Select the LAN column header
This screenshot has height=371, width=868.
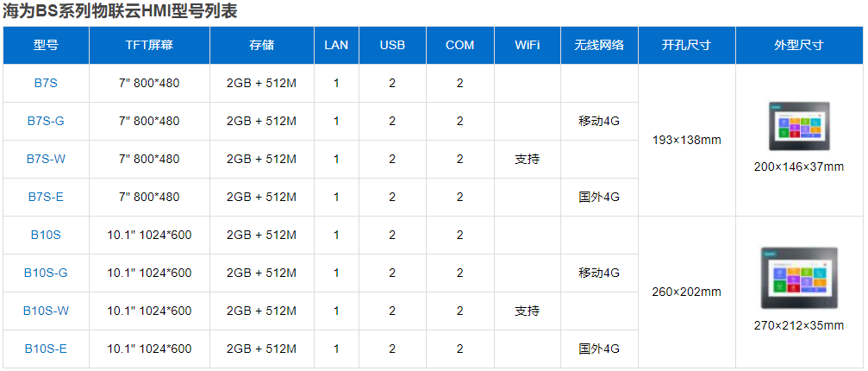click(x=336, y=46)
